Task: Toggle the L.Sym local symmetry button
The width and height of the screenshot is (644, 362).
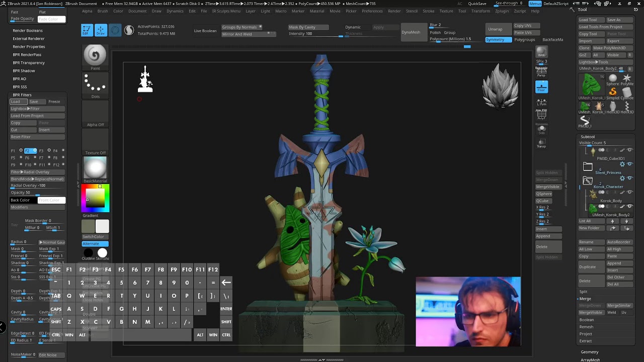Action: click(x=541, y=101)
